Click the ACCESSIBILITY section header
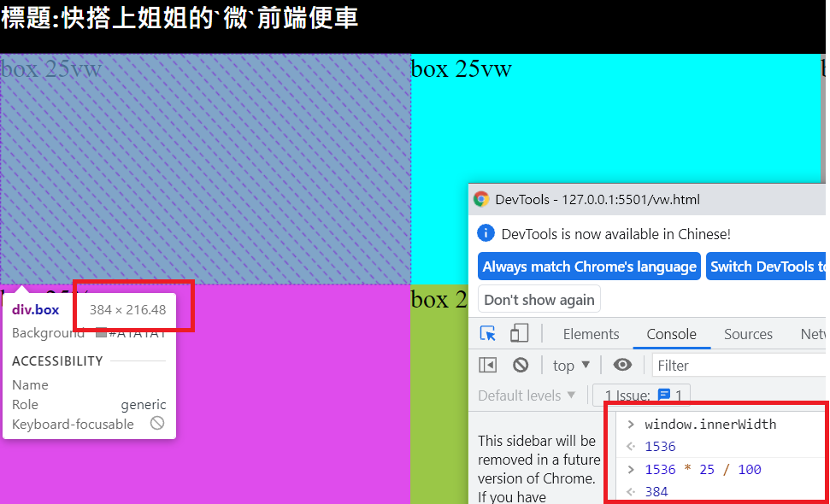The image size is (830, 504). point(57,361)
